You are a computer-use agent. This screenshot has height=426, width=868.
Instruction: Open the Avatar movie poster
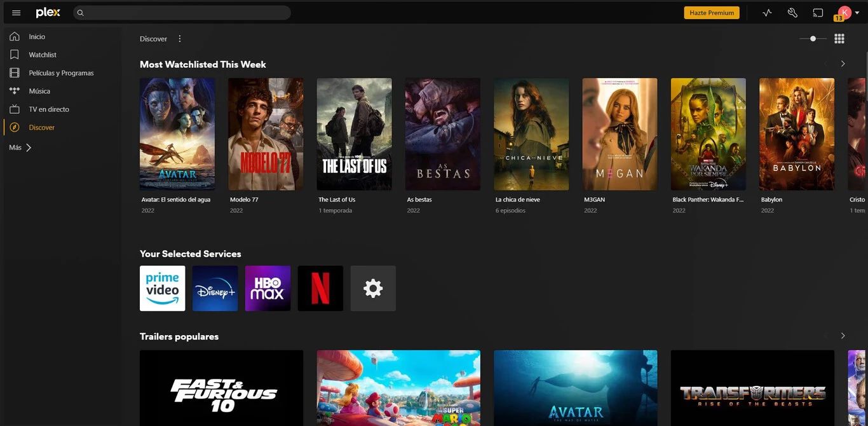click(x=177, y=134)
